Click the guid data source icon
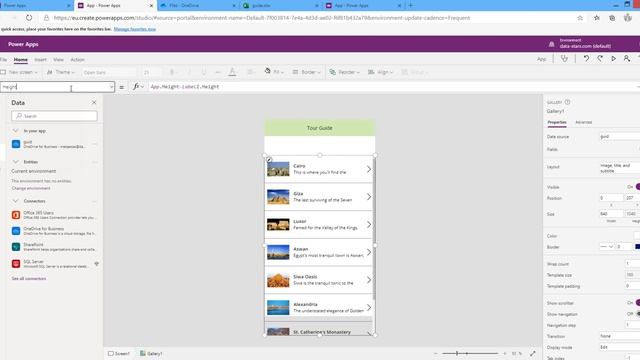The width and height of the screenshot is (640, 360). click(x=16, y=144)
